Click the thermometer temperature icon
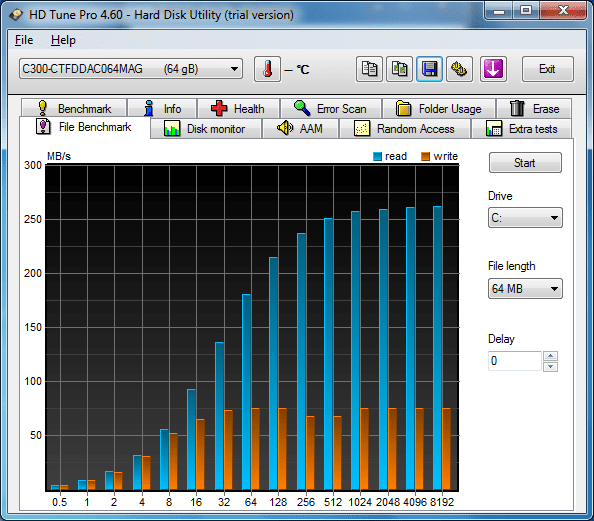This screenshot has height=521, width=594. click(267, 69)
